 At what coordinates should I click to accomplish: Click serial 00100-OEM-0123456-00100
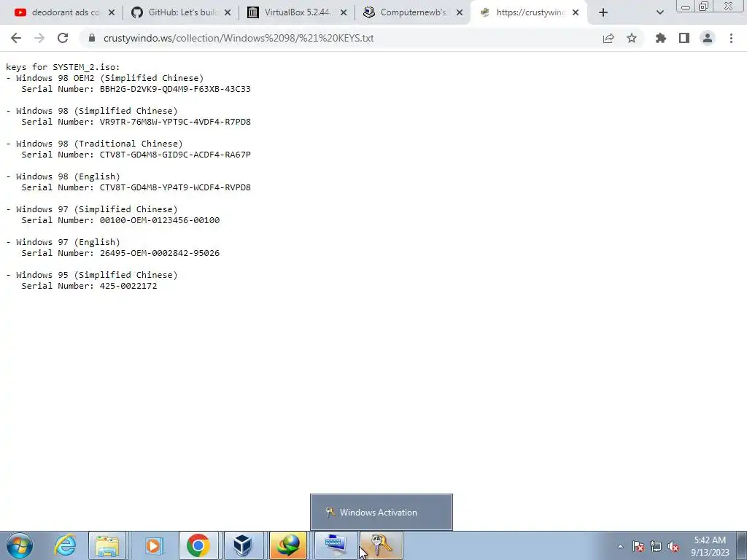[x=160, y=220]
